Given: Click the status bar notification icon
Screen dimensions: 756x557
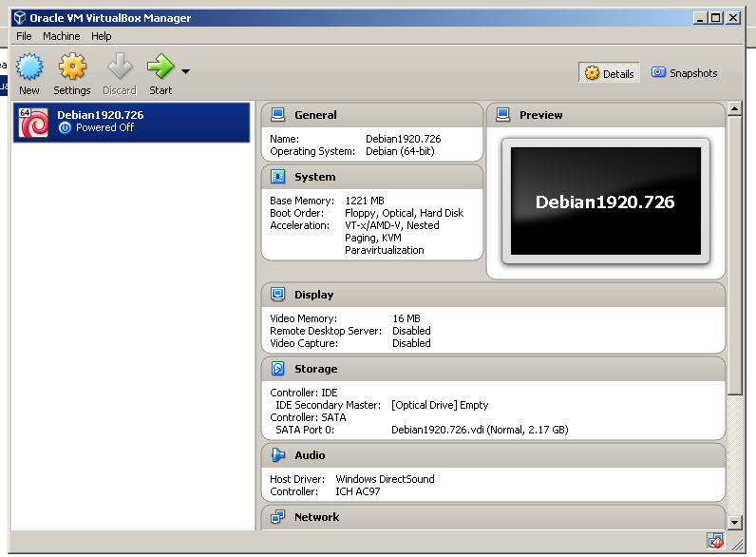Looking at the screenshot, I should pyautogui.click(x=715, y=541).
